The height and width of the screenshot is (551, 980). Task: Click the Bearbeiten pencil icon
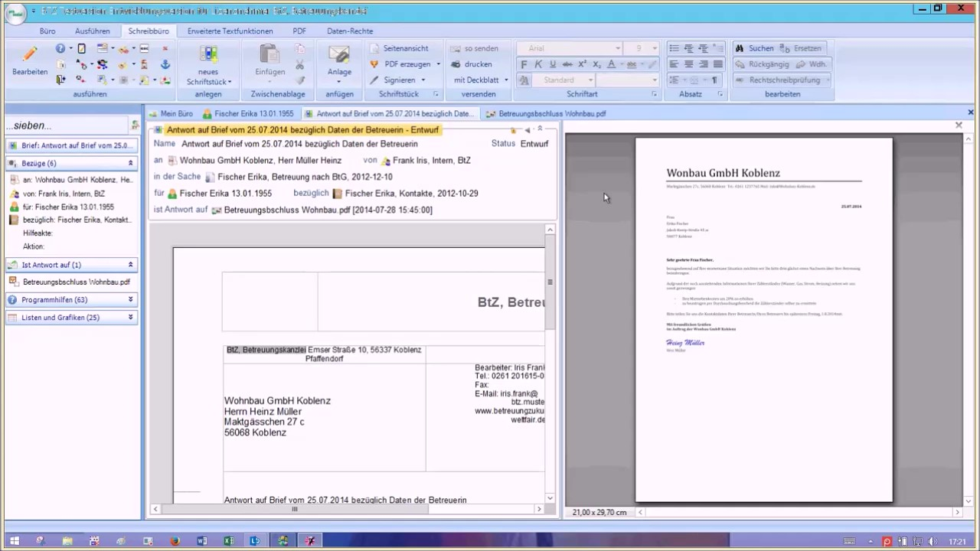30,54
